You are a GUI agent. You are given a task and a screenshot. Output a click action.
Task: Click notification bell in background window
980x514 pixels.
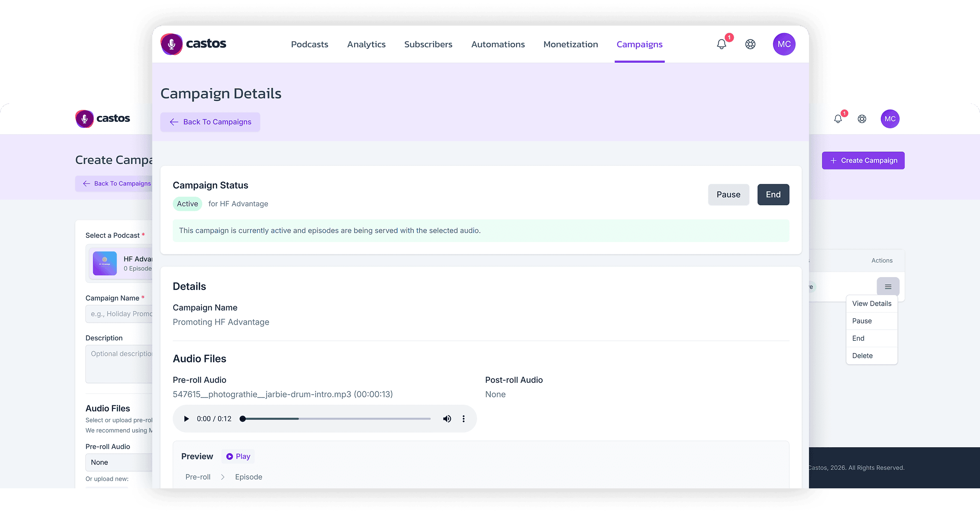tap(838, 119)
